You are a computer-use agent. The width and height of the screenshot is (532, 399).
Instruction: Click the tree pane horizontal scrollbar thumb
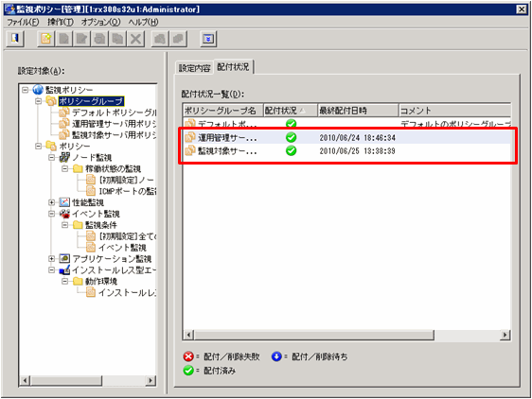tap(66, 380)
